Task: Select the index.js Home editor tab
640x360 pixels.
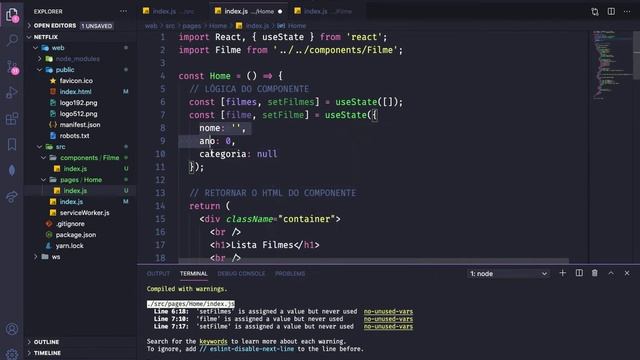Action: [x=248, y=11]
